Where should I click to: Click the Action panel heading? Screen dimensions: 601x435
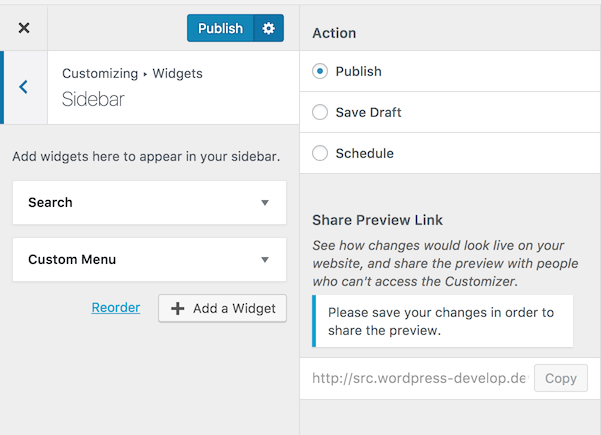334,33
